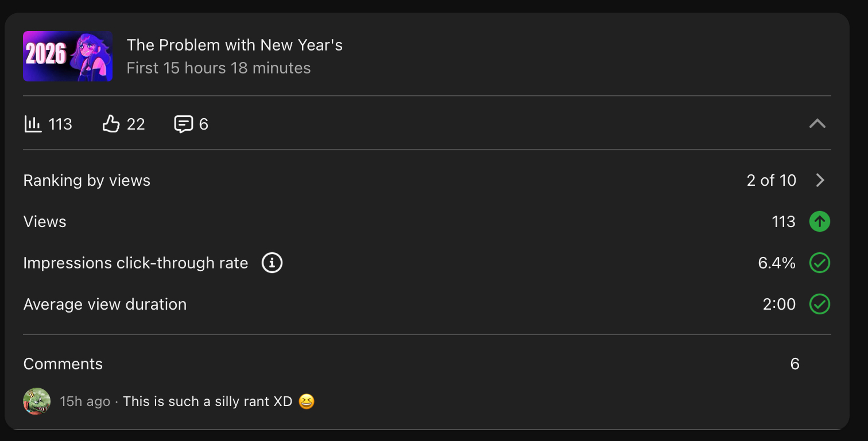Click the "Average view duration" label
The height and width of the screenshot is (441, 868).
click(x=105, y=304)
